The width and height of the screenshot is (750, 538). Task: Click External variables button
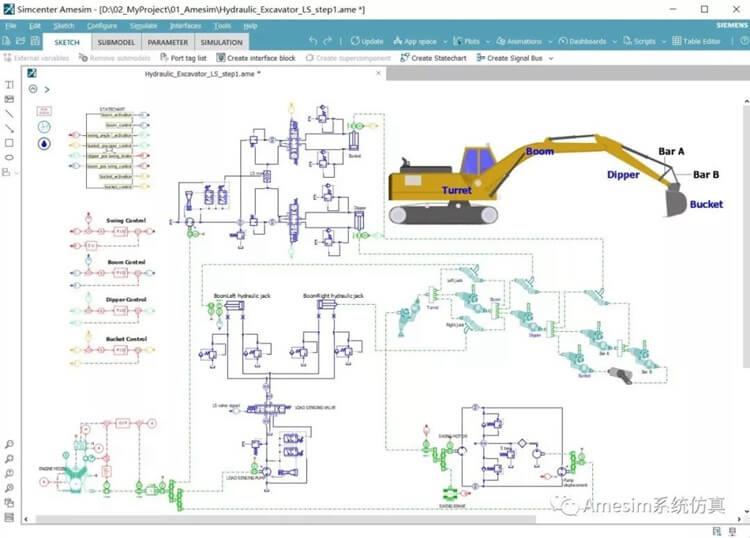[x=36, y=58]
